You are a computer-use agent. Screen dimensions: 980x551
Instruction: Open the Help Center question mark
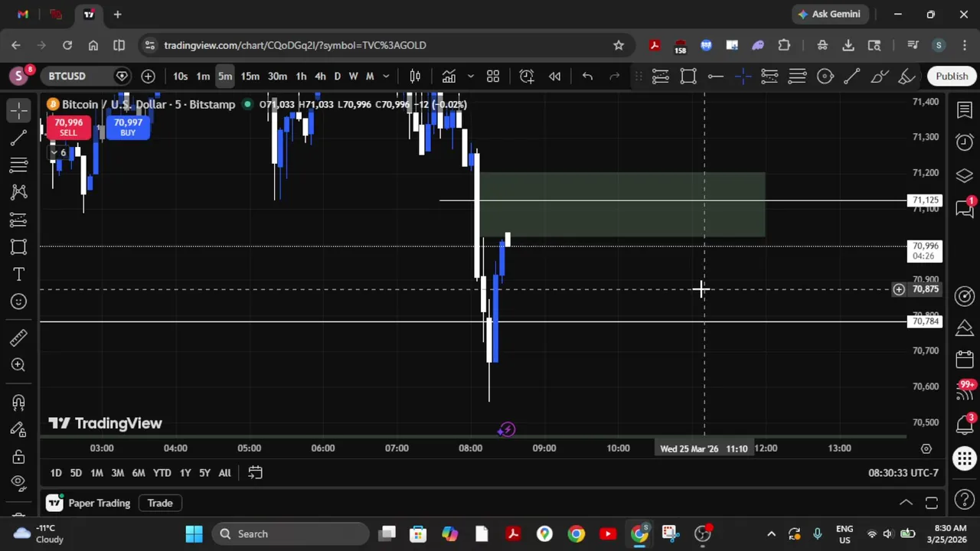click(965, 501)
